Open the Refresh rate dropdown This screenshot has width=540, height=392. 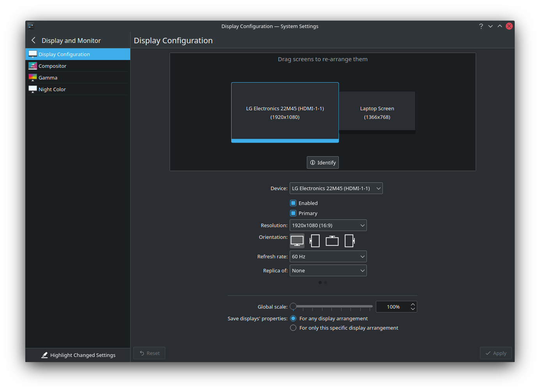pos(328,256)
